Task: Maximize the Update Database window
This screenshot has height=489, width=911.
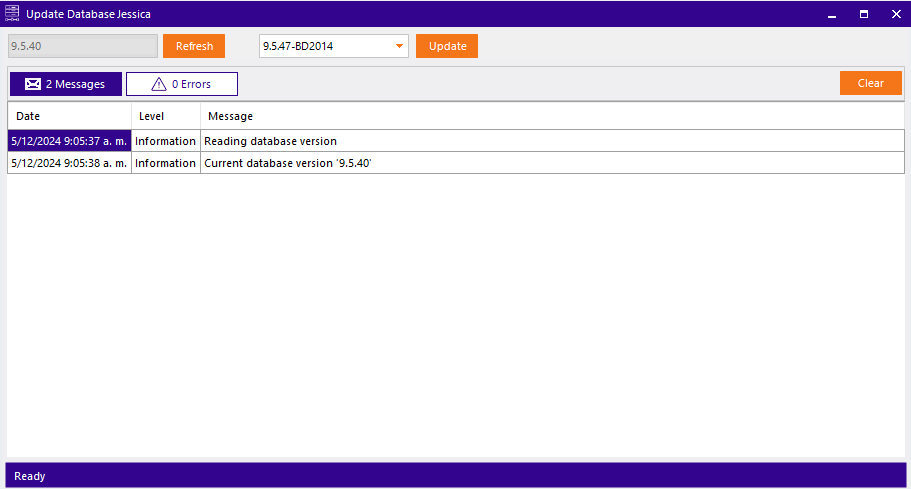Action: [x=864, y=14]
